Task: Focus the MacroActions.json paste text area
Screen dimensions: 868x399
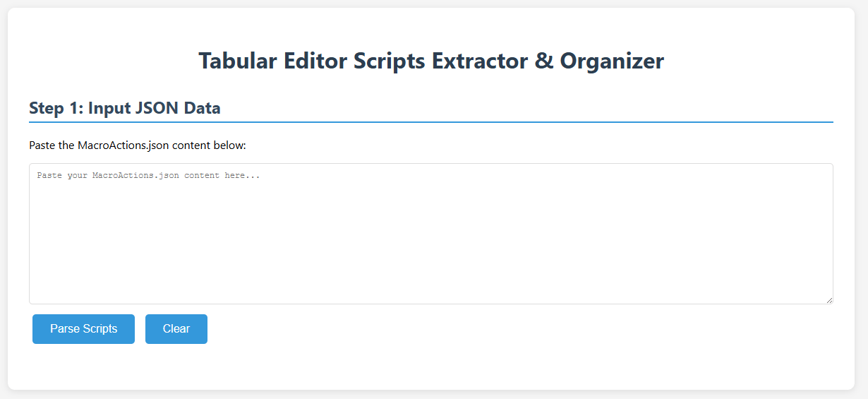Action: 431,234
